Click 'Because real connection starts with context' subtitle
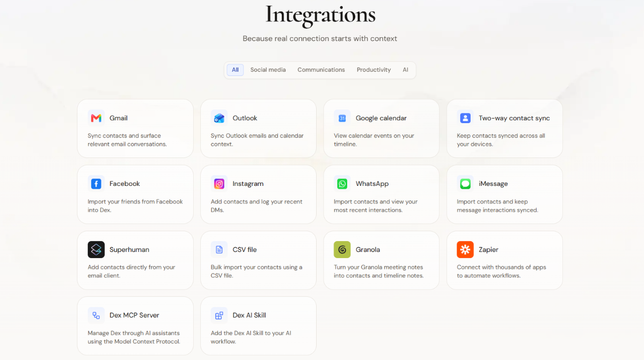Viewport: 644px width, 360px height. [x=320, y=39]
